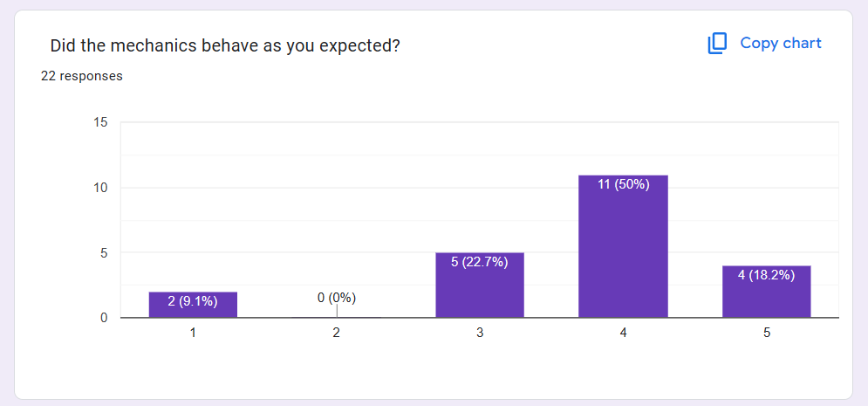The height and width of the screenshot is (406, 868).
Task: Click the question title about mechanics
Action: pyautogui.click(x=225, y=45)
